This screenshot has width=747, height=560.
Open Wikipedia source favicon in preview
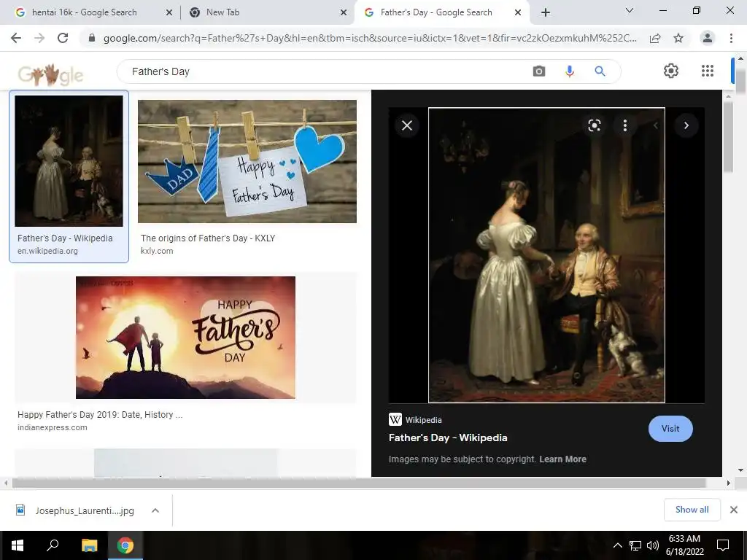pyautogui.click(x=395, y=419)
